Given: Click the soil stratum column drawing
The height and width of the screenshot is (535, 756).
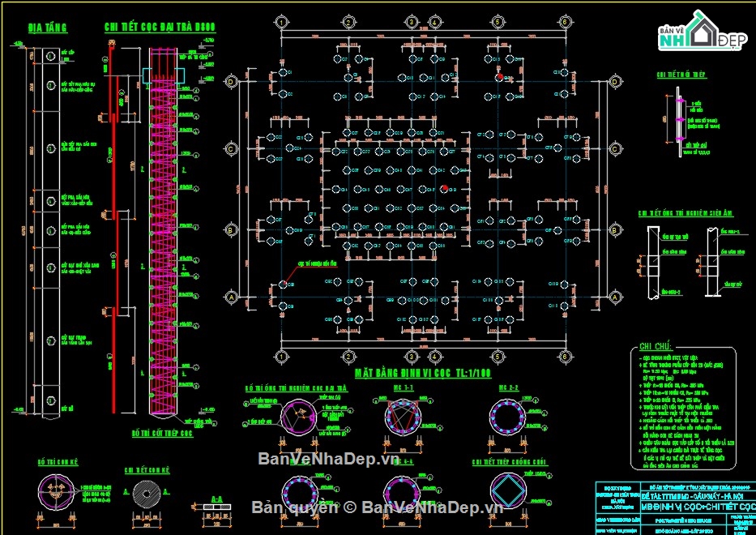Looking at the screenshot, I should (50, 232).
